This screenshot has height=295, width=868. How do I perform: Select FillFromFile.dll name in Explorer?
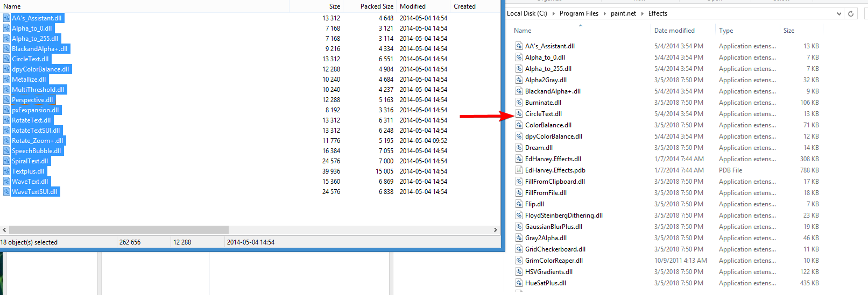pos(546,193)
